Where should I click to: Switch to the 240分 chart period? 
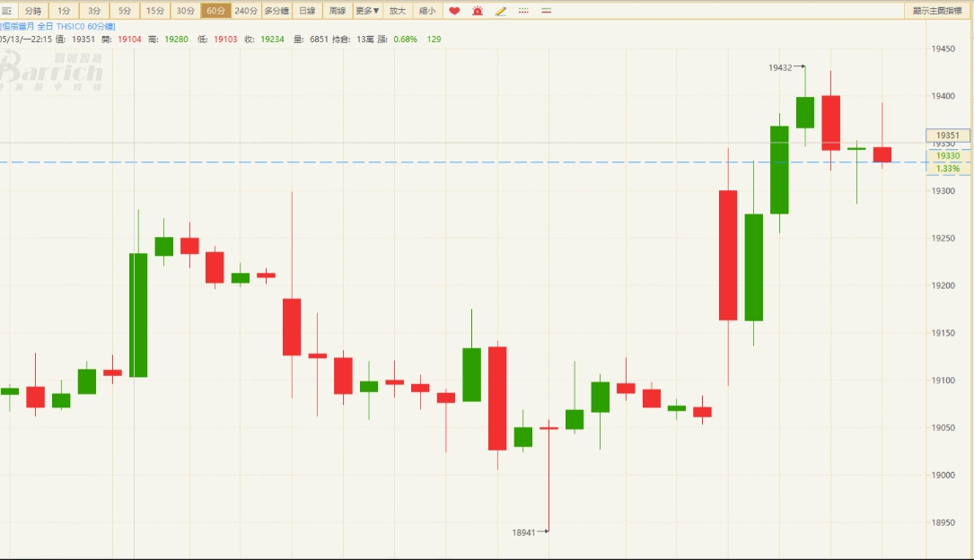[x=246, y=11]
